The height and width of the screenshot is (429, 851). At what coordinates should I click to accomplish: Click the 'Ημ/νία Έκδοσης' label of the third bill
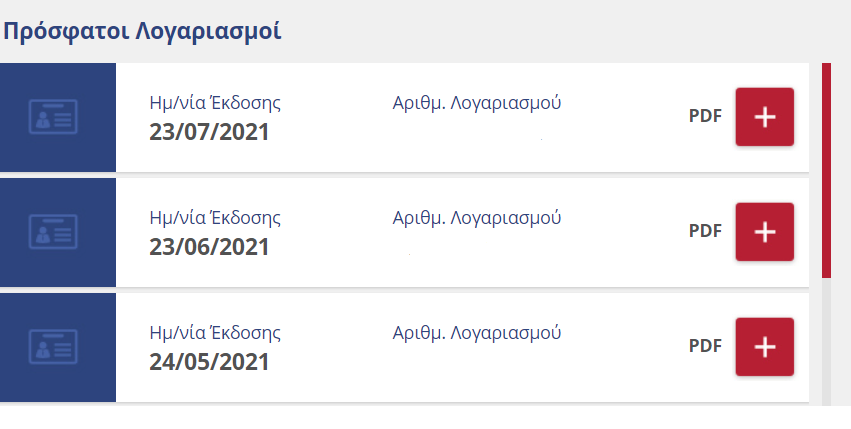(x=215, y=333)
